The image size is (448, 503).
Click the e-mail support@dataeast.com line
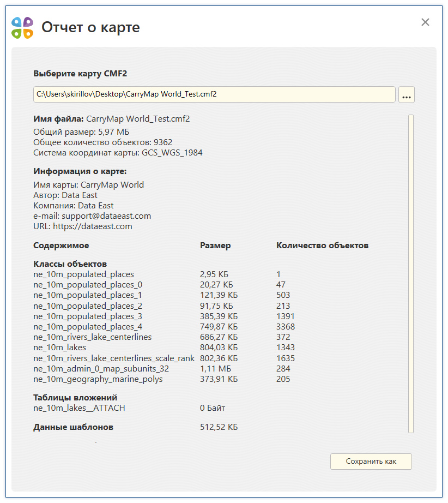(92, 216)
